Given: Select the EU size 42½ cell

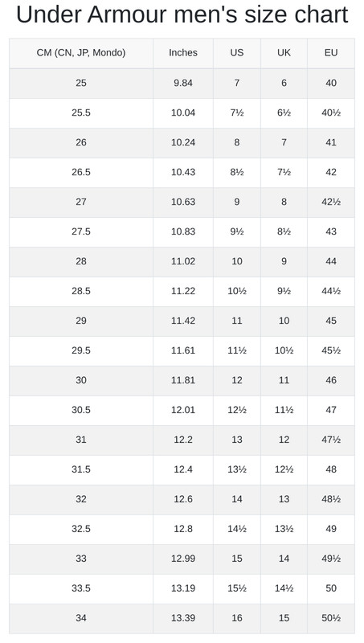Looking at the screenshot, I should (x=331, y=202).
